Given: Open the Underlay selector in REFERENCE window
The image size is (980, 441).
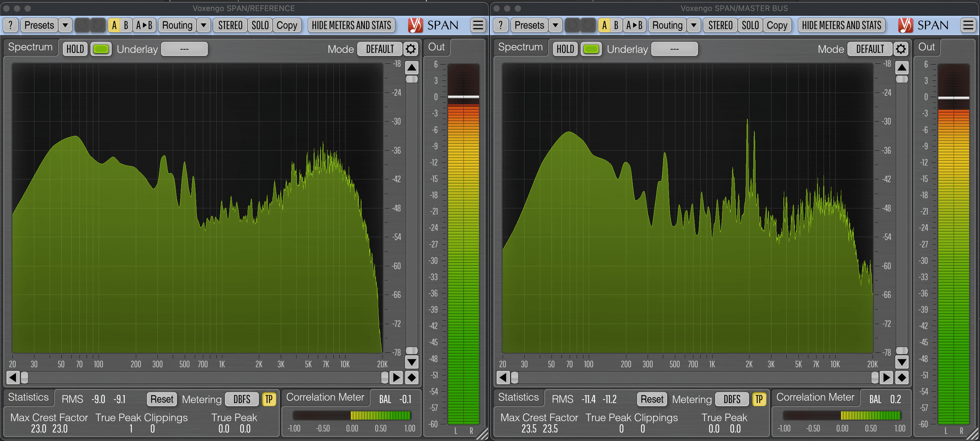Looking at the screenshot, I should (x=184, y=49).
